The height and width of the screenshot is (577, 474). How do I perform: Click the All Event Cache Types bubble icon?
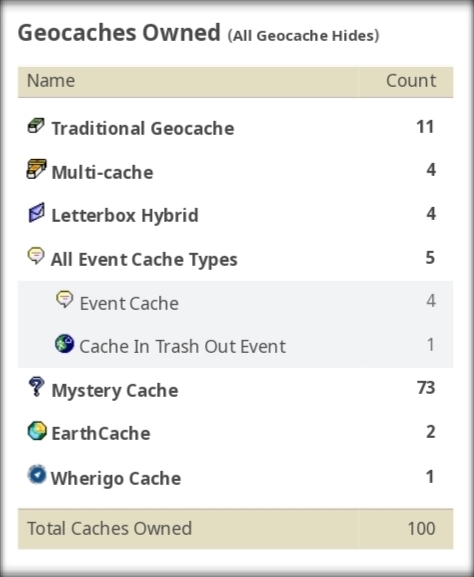tap(36, 256)
